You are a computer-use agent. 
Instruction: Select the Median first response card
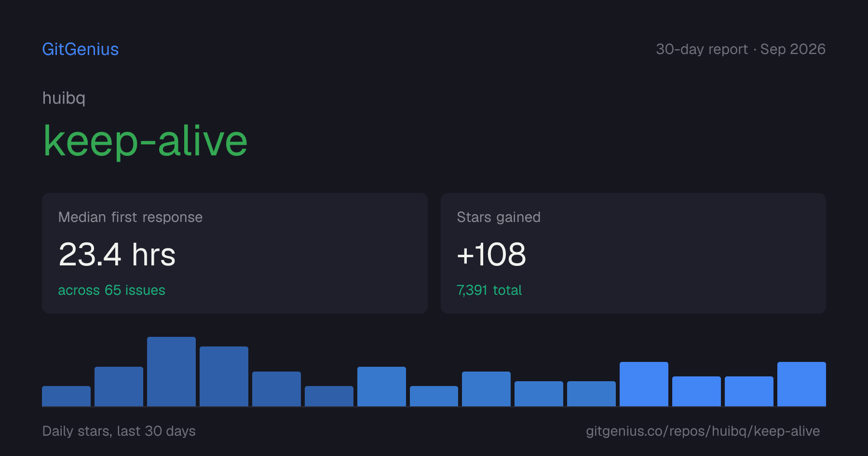click(235, 253)
